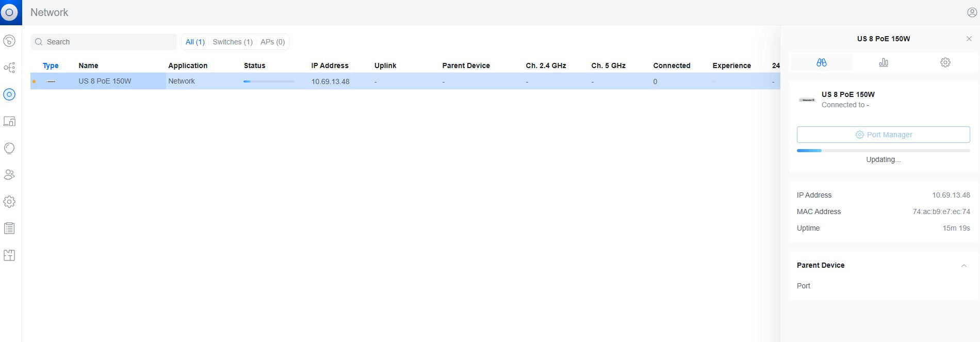Sort by the Type column header
Image resolution: width=980 pixels, height=342 pixels.
click(x=51, y=66)
